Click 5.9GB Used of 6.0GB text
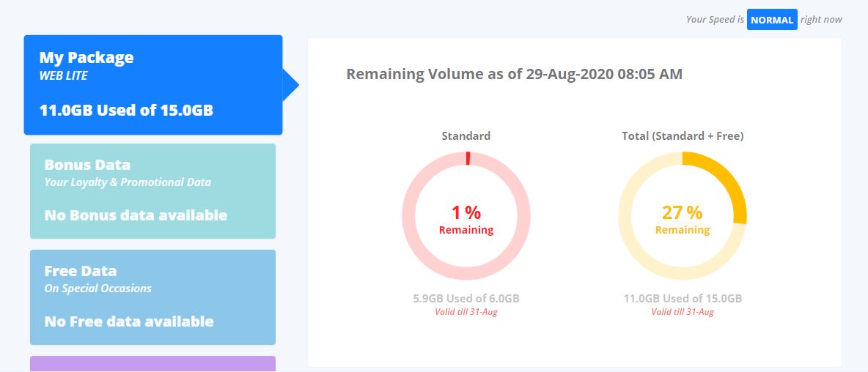This screenshot has height=372, width=868. 466,299
